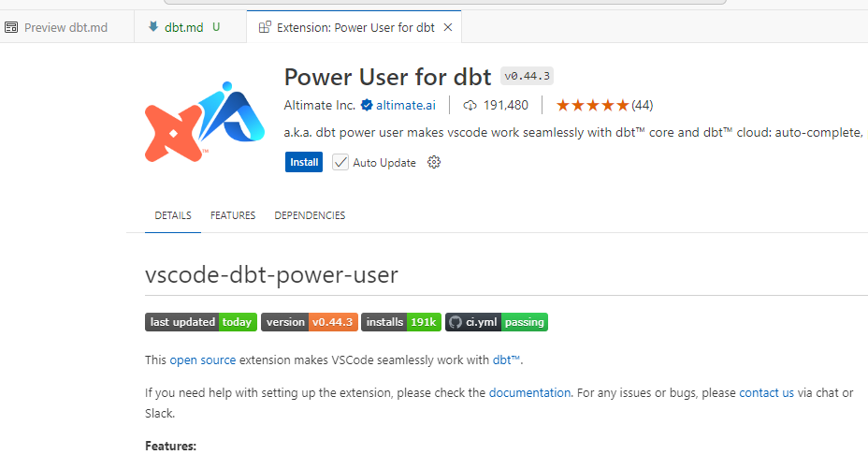Click the v0.44.3 version label beside title

(527, 76)
